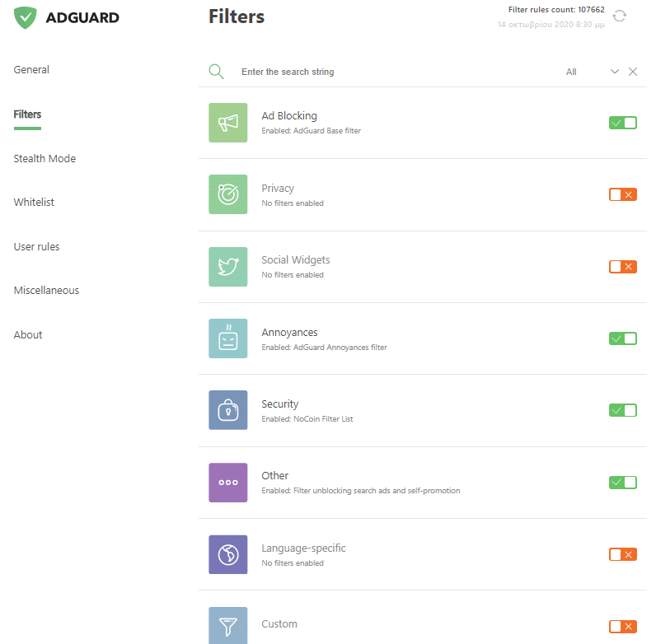Enable the Custom filters toggle
Viewport: 656px width, 644px height.
point(622,627)
